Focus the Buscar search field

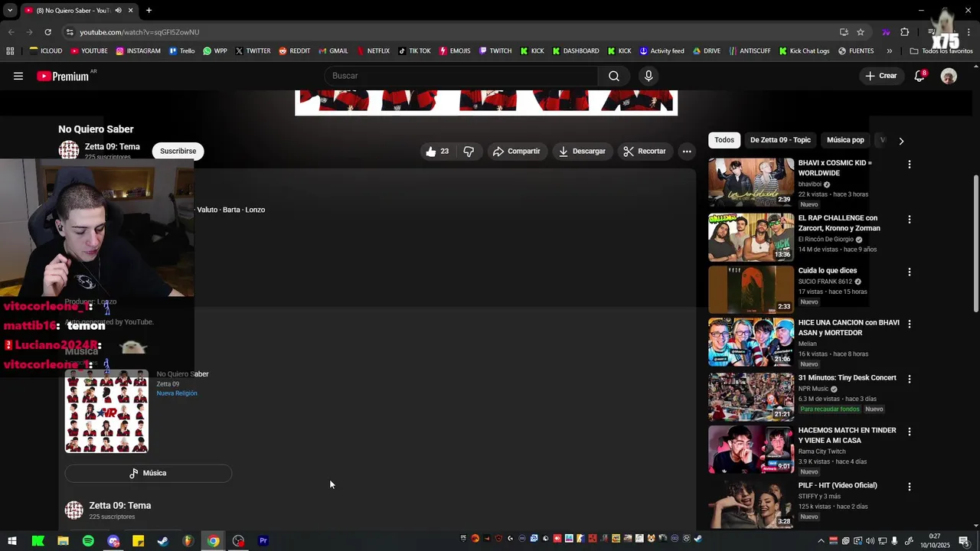click(x=462, y=76)
